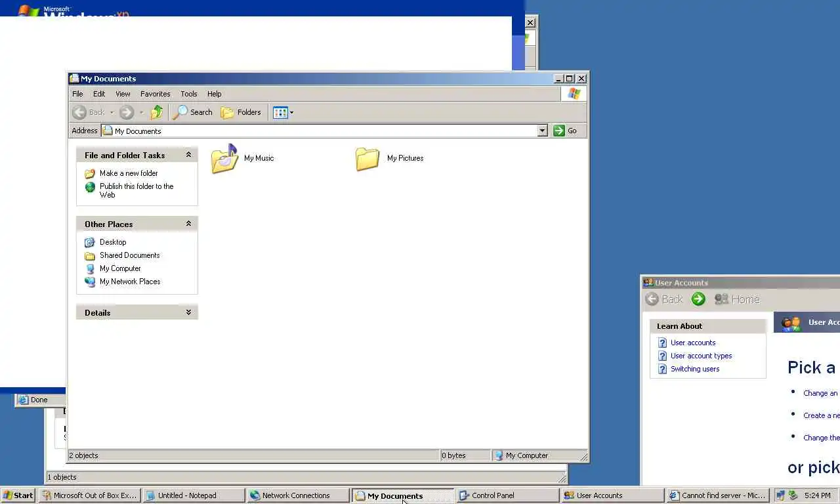The height and width of the screenshot is (504, 840).
Task: Open the Favorites menu
Action: coord(156,94)
